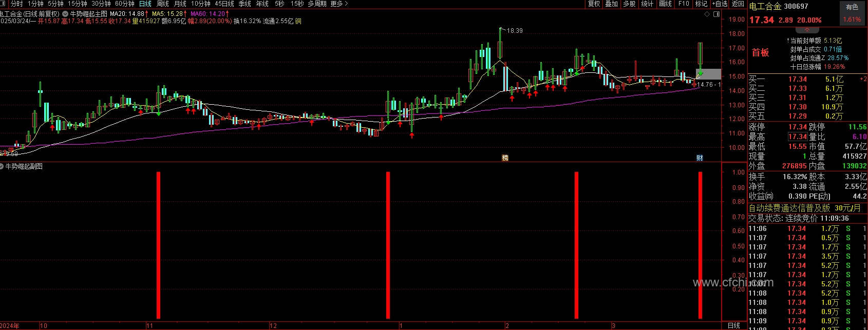868x330 pixels.
Task: Click the 11:06 trade tick row
Action: click(x=807, y=228)
